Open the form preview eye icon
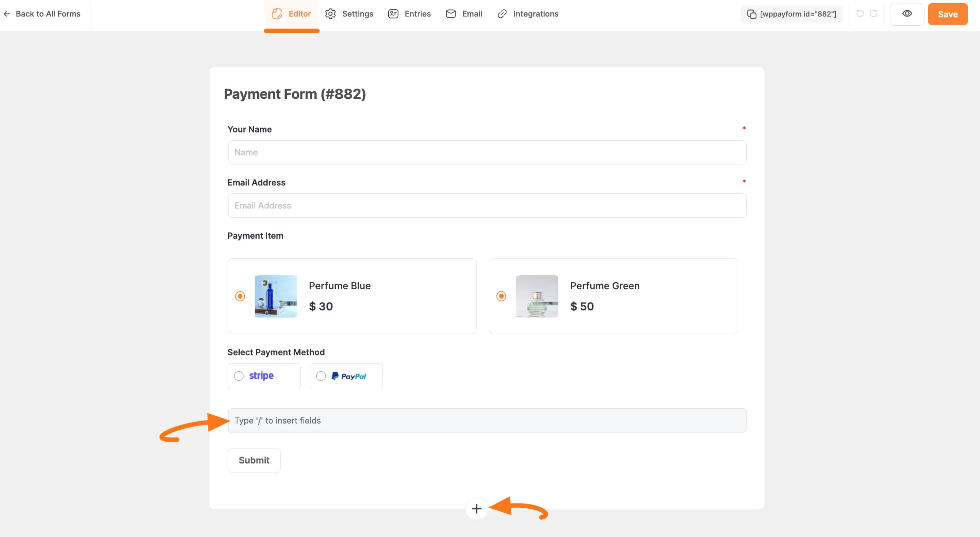Screen dimensions: 980x537 907,14
